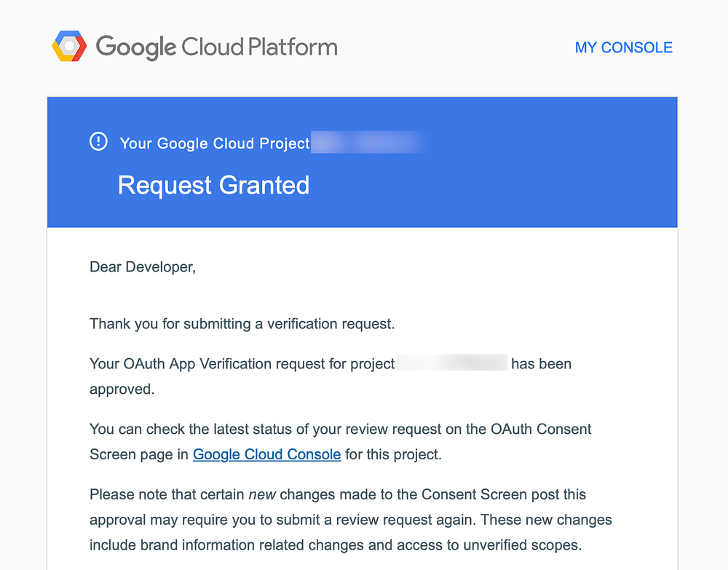Click the Your Google Cloud Project banner text
Screen dimensions: 728x570
pos(214,143)
